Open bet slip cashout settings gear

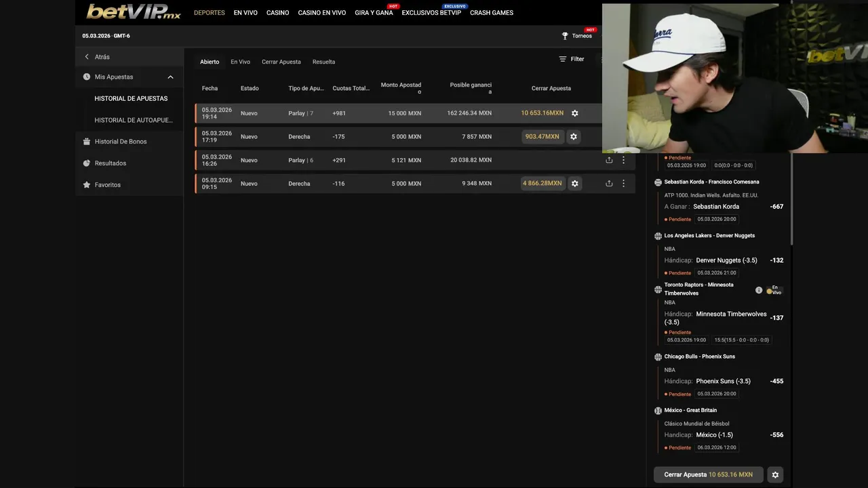point(776,474)
